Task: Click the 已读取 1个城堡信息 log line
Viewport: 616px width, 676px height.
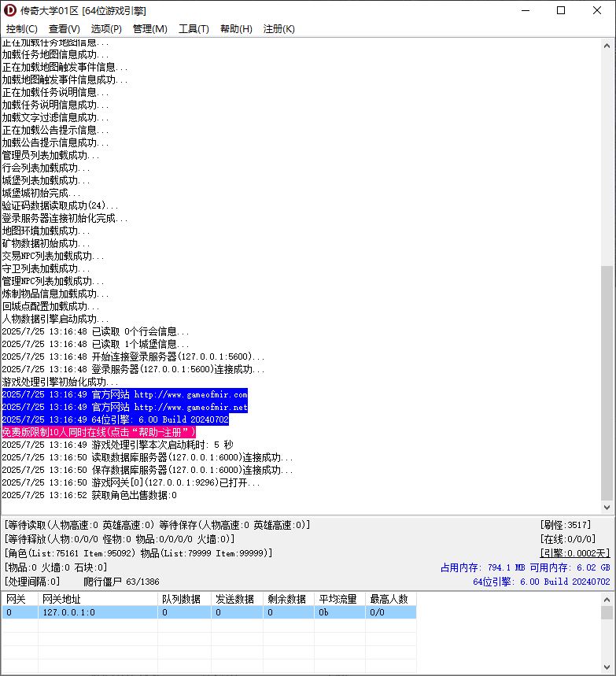Action: click(x=95, y=344)
